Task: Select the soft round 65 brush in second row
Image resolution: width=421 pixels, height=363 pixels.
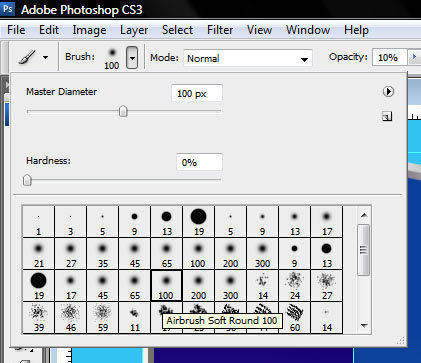Action: (x=166, y=254)
